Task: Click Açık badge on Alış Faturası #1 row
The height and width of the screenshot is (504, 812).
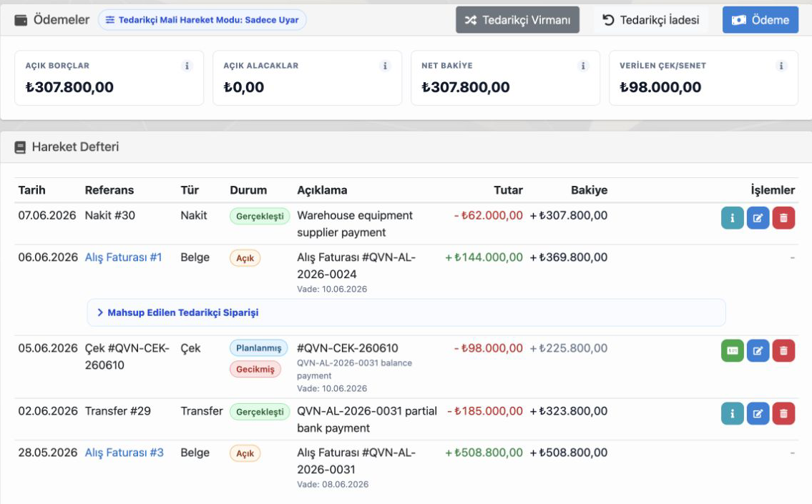Action: tap(245, 257)
